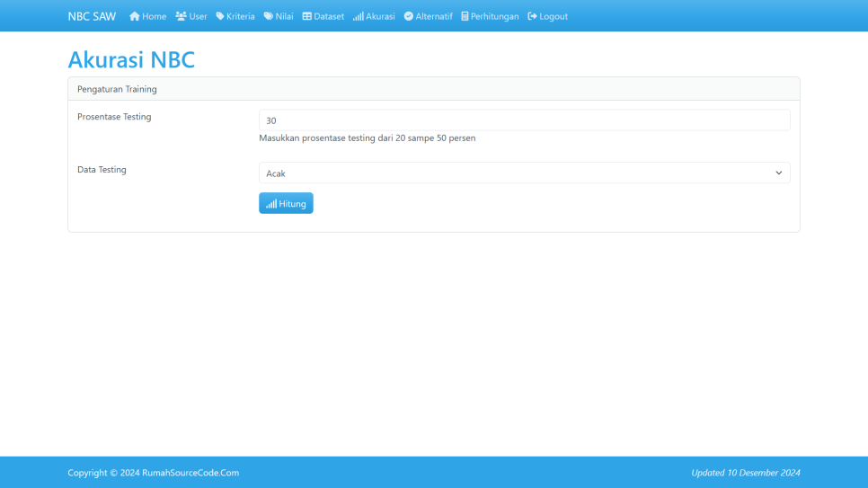This screenshot has height=488, width=868.
Task: Click the checkmark circle icon beside Alternatif
Action: click(409, 16)
